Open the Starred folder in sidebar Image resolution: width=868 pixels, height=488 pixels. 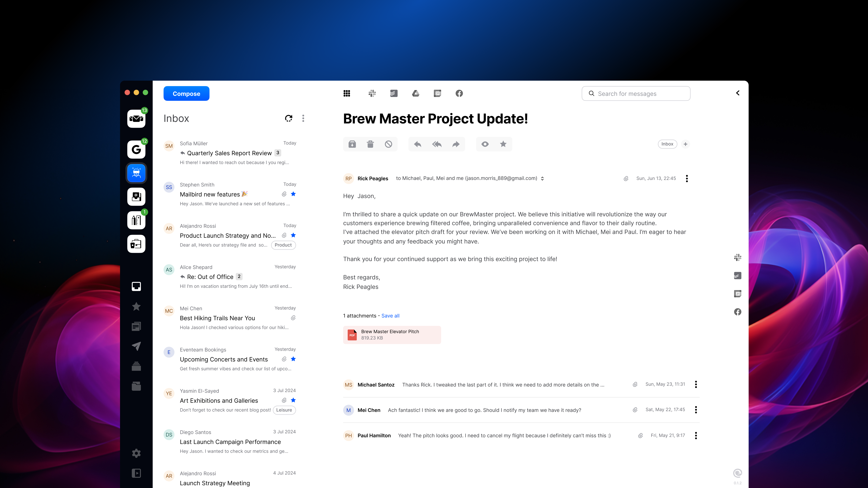pos(136,307)
